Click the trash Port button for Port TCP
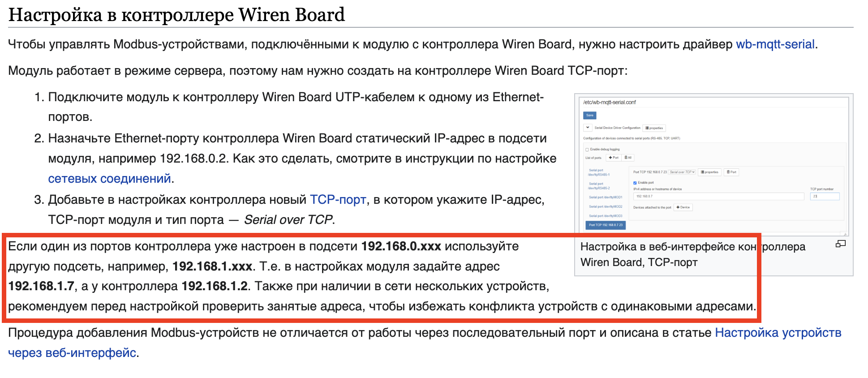 tap(731, 172)
